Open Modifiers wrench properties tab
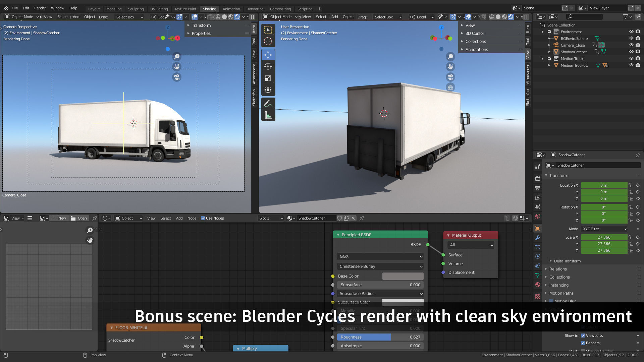This screenshot has height=362, width=644. pyautogui.click(x=538, y=238)
